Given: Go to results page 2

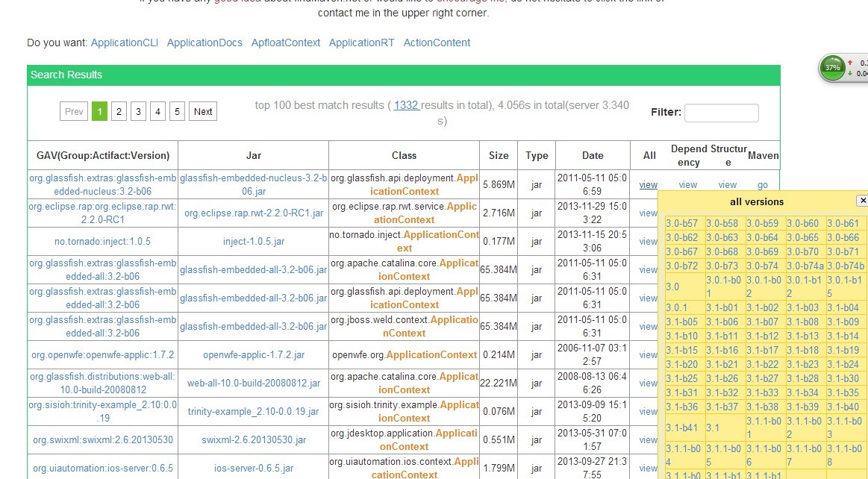Looking at the screenshot, I should (x=119, y=111).
